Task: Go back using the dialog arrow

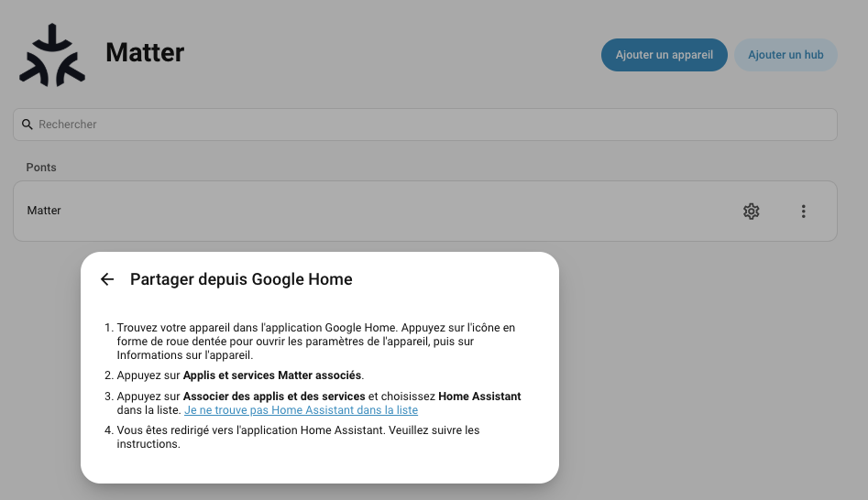Action: pos(107,279)
